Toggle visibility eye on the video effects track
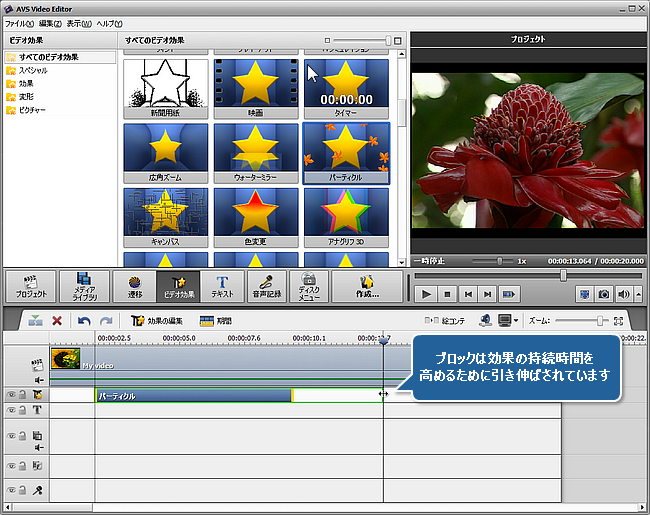Viewport: 650px width, 515px height. (x=12, y=396)
